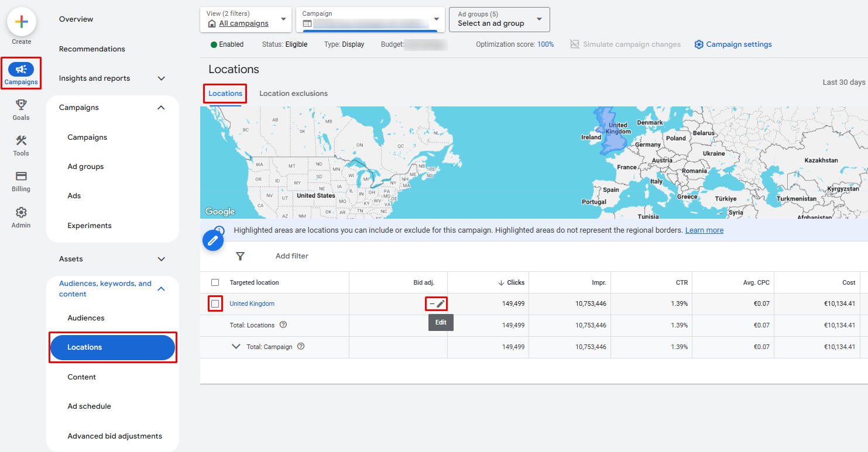The height and width of the screenshot is (452, 868).
Task: Open Recommendations in the side menu
Action: click(92, 49)
